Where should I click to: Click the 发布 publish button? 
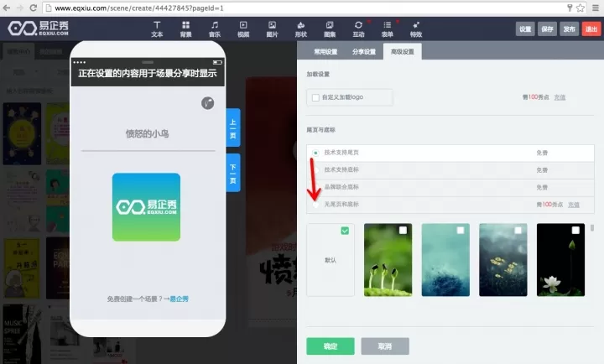pyautogui.click(x=570, y=29)
